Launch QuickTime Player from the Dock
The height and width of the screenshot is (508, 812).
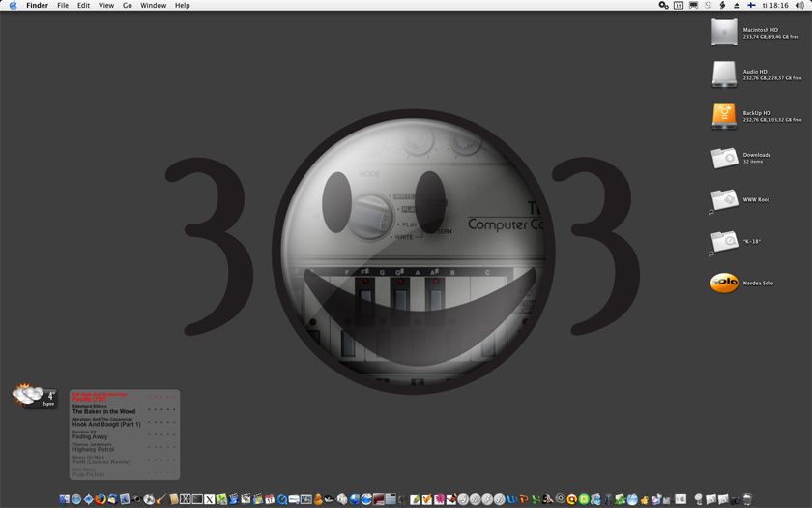point(281,499)
